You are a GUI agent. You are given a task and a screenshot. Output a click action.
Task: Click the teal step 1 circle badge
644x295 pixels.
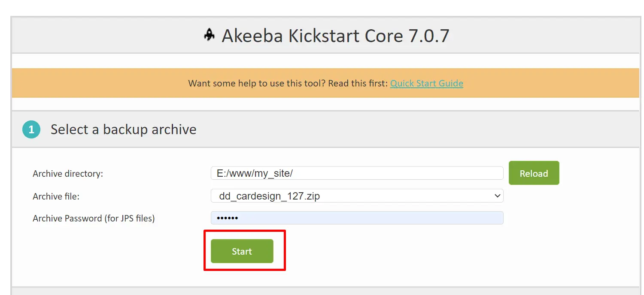(x=31, y=129)
